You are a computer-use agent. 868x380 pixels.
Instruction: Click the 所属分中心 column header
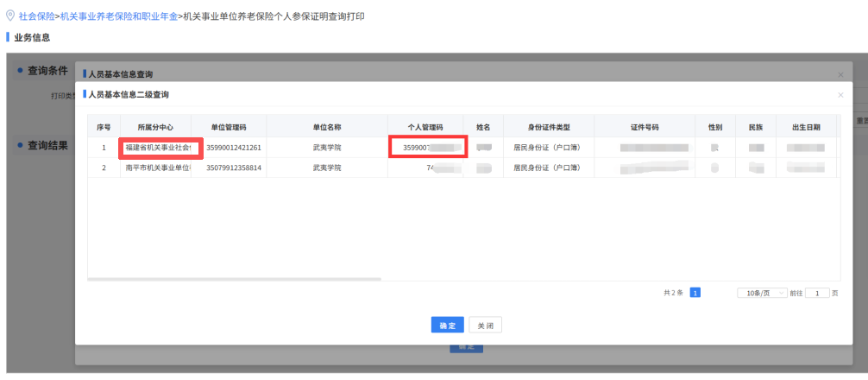point(156,127)
